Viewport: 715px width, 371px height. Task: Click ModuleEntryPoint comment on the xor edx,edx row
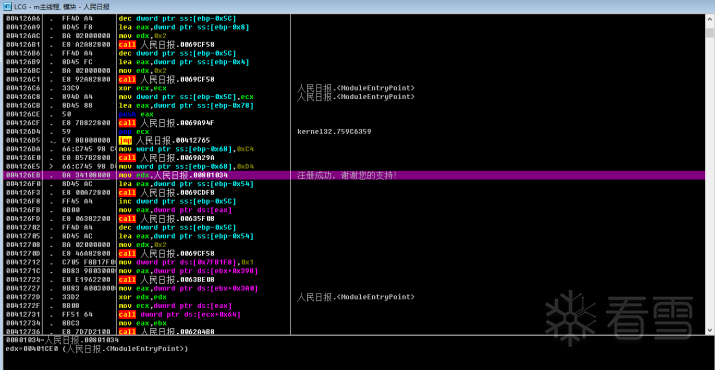point(356,297)
